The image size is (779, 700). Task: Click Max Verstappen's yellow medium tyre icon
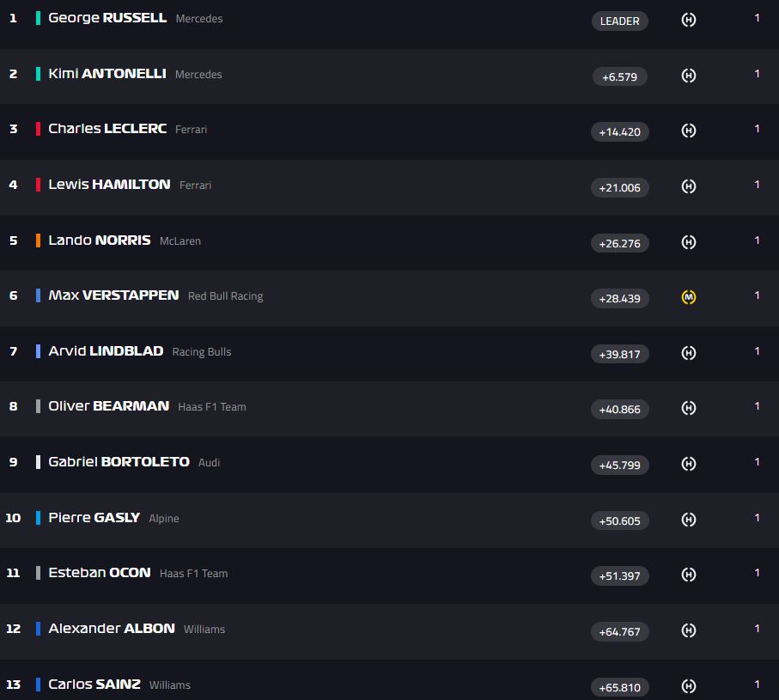688,297
